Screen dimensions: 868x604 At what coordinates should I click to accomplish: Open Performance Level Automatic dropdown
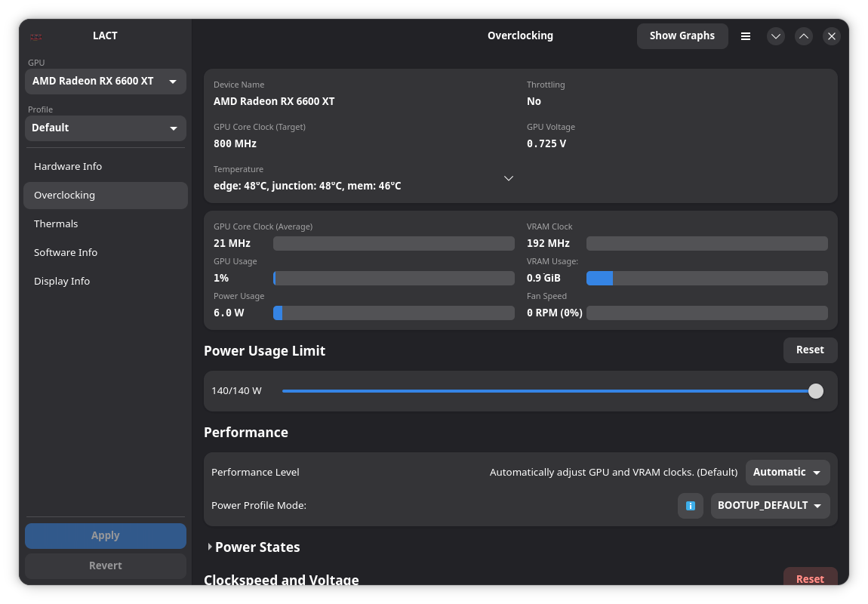click(787, 472)
